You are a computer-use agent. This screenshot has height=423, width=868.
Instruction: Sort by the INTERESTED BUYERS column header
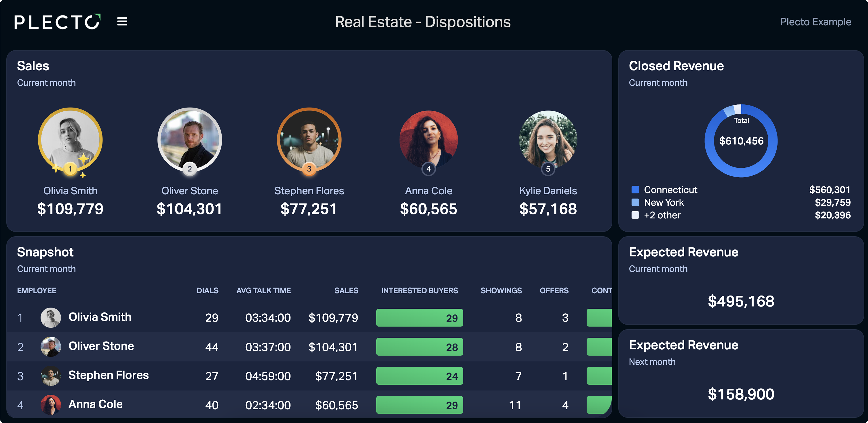419,290
